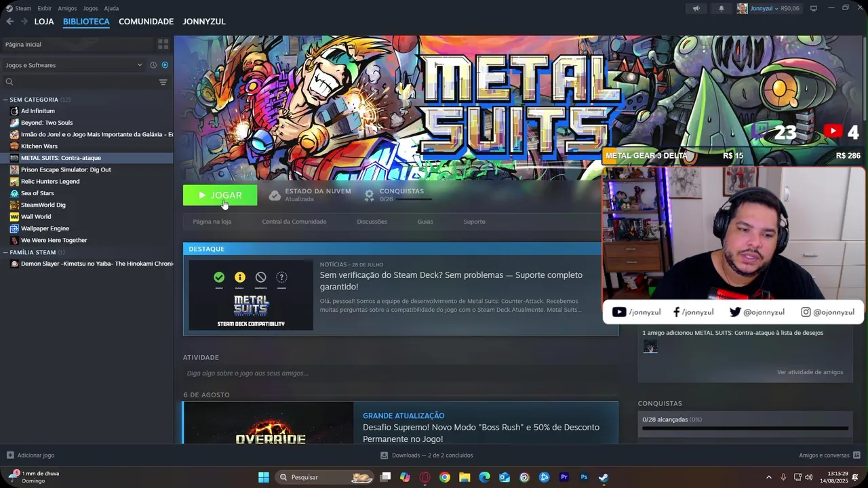Click the Wall World game icon

[x=14, y=217]
